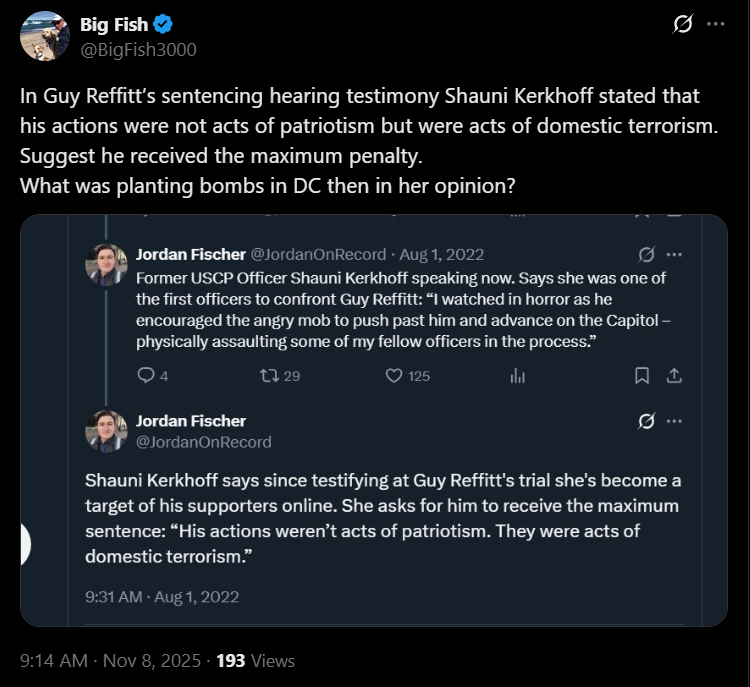The image size is (750, 687).
Task: Open Jordan Fischer's avatar on the second tweet
Action: pyautogui.click(x=106, y=431)
